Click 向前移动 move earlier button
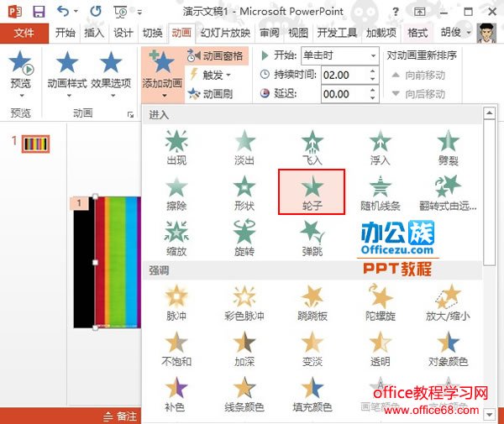This screenshot has width=504, height=424. tap(419, 76)
